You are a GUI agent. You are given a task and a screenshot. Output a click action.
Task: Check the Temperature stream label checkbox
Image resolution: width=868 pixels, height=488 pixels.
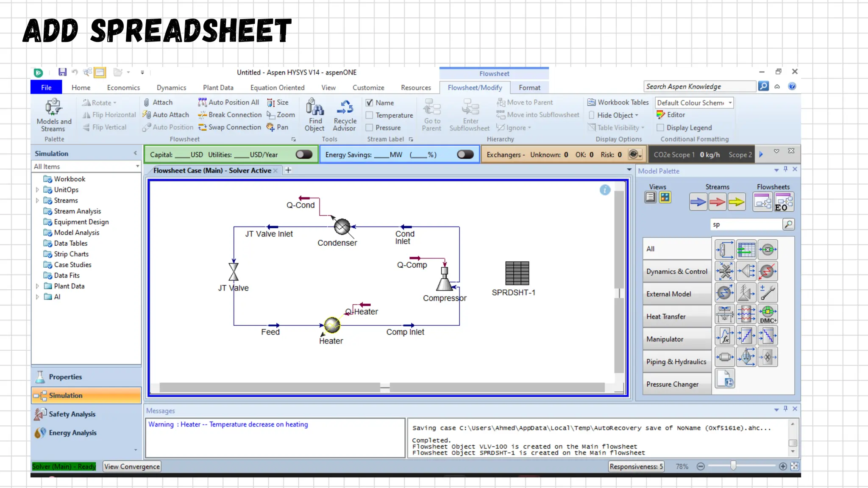[x=370, y=115]
